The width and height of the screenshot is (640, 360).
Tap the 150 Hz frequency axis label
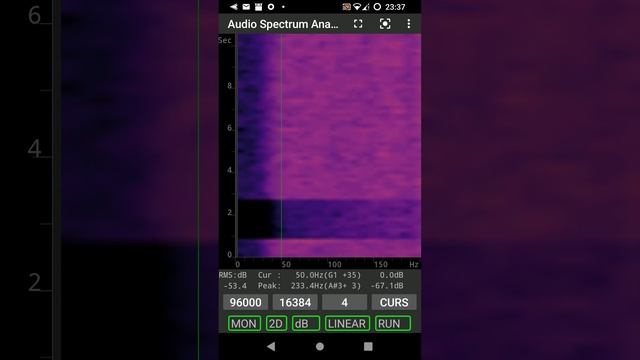[381, 264]
